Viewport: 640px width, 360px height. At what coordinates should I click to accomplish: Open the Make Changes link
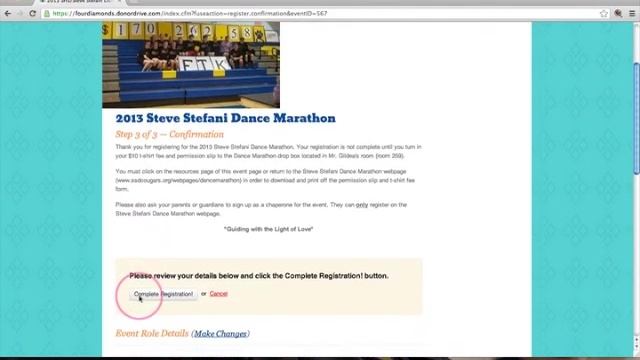click(x=220, y=334)
